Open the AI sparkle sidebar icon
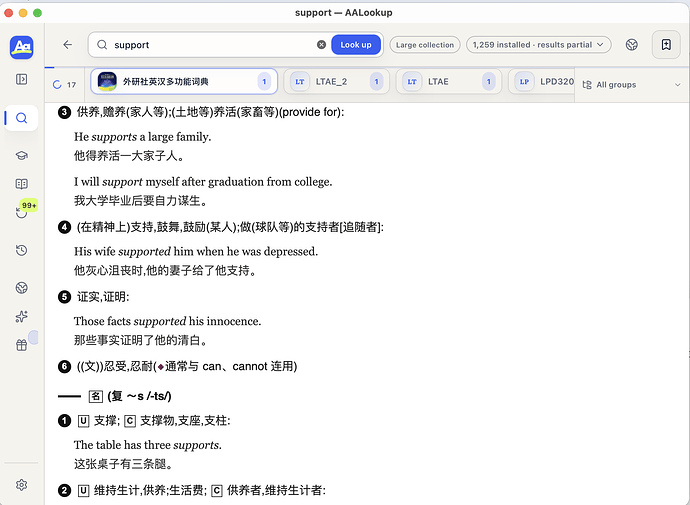 coord(22,316)
